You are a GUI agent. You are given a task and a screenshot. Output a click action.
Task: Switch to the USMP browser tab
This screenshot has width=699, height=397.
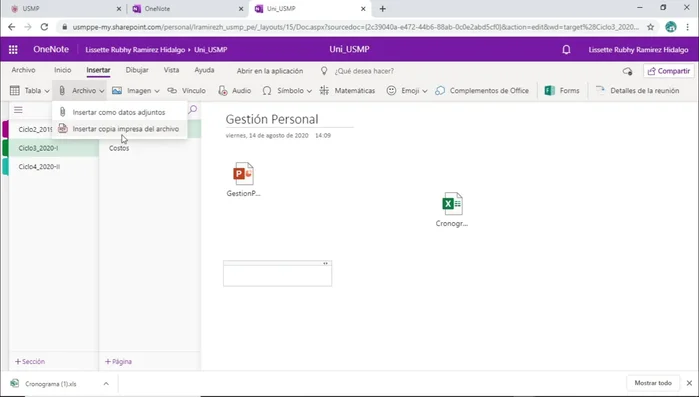pos(65,8)
